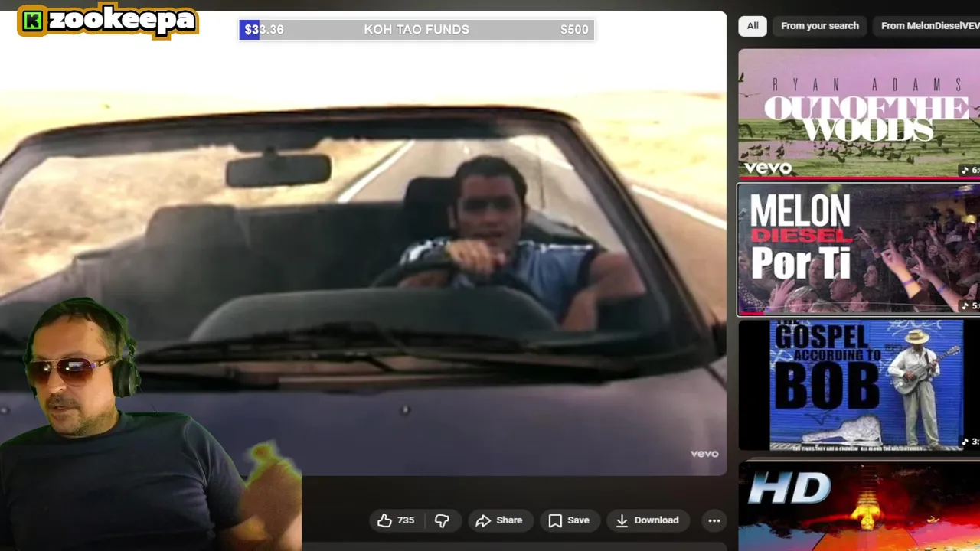Click the Koh Tao Funds progress bar
980x551 pixels.
coord(416,30)
